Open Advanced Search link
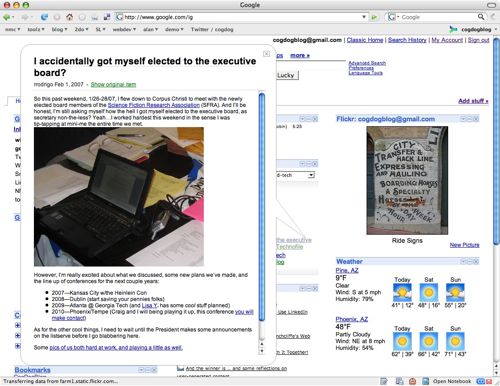This screenshot has height=386, width=500. [367, 63]
